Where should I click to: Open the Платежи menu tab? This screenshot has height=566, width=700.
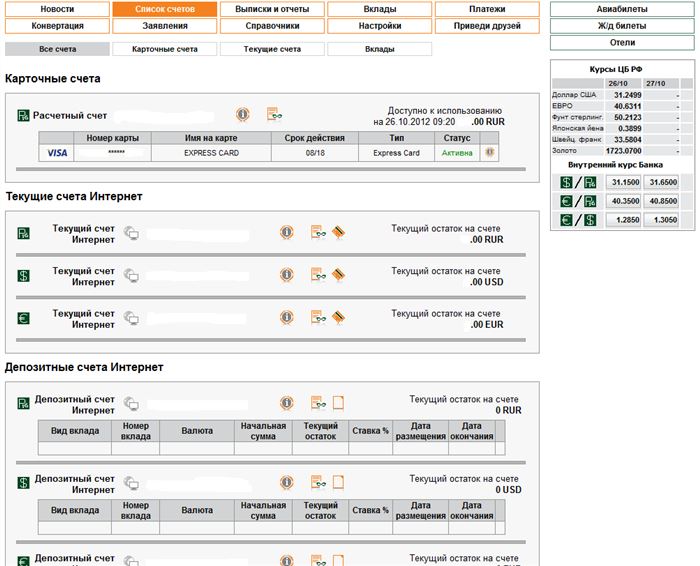[x=487, y=9]
